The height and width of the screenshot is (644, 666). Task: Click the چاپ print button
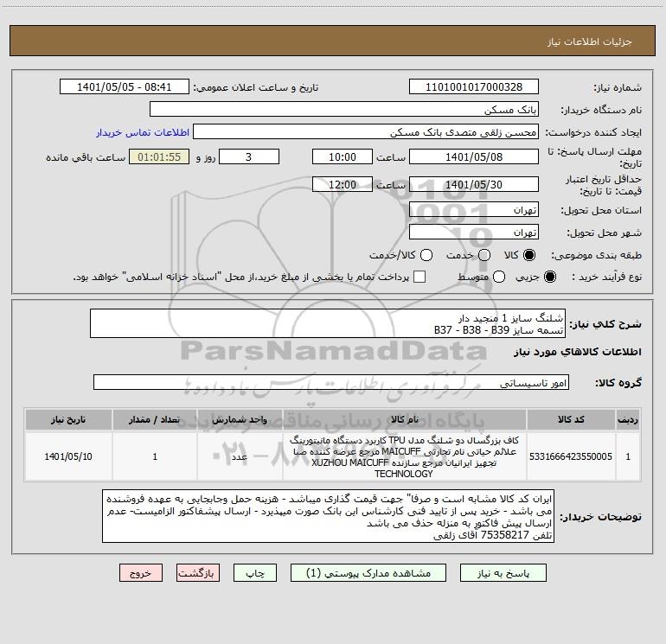pos(255,572)
